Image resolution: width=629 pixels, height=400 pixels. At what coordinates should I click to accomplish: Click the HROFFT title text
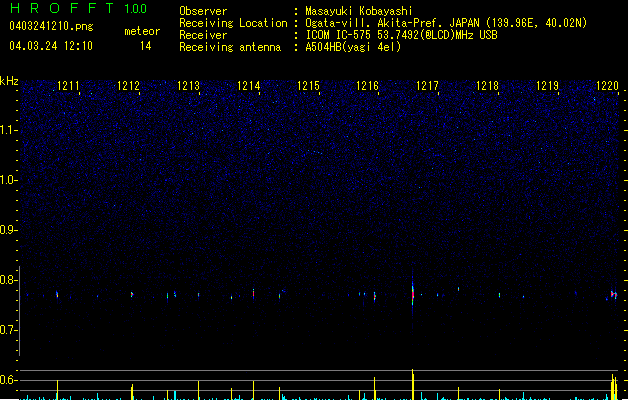(62, 8)
